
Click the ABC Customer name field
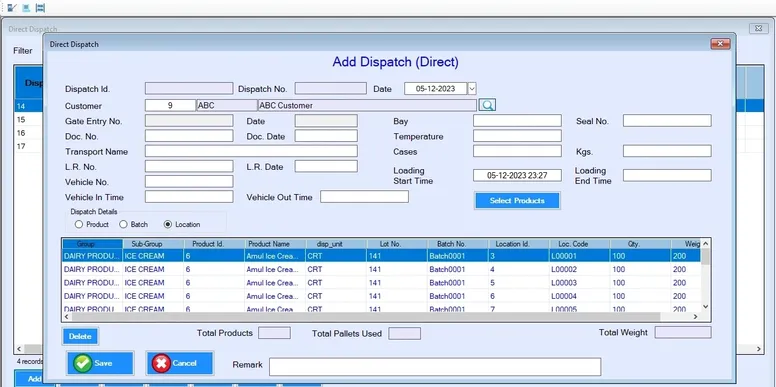click(x=367, y=105)
